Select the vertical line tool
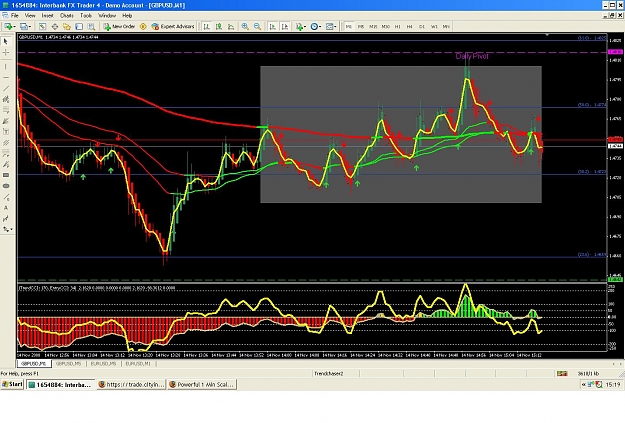Screen dimensions: 625x423 (x=6, y=67)
